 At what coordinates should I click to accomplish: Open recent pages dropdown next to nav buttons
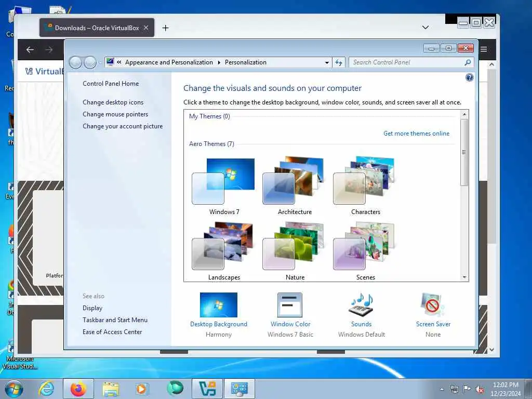(100, 63)
